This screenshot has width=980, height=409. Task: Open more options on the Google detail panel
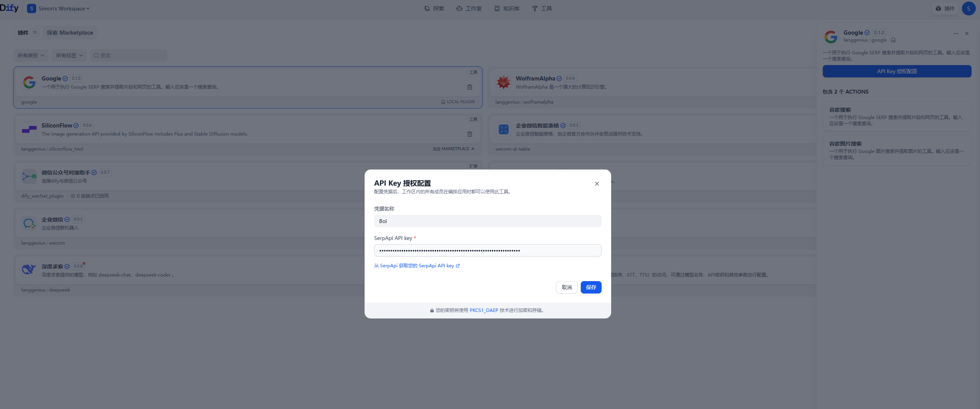956,34
